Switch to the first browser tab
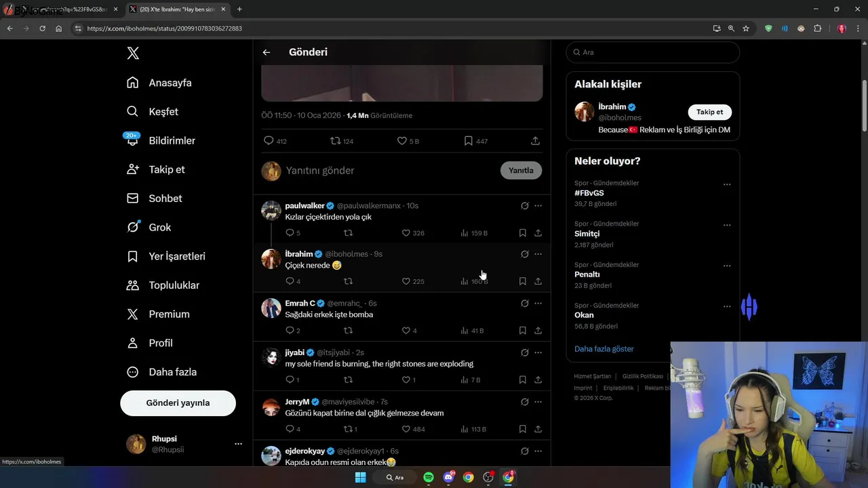Image resolution: width=868 pixels, height=488 pixels. pyautogui.click(x=61, y=9)
